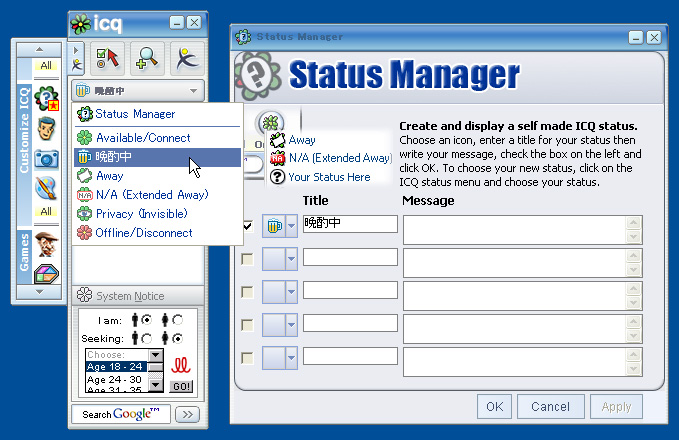Click first message box scroll up arrow
This screenshot has height=440, width=679.
click(634, 223)
